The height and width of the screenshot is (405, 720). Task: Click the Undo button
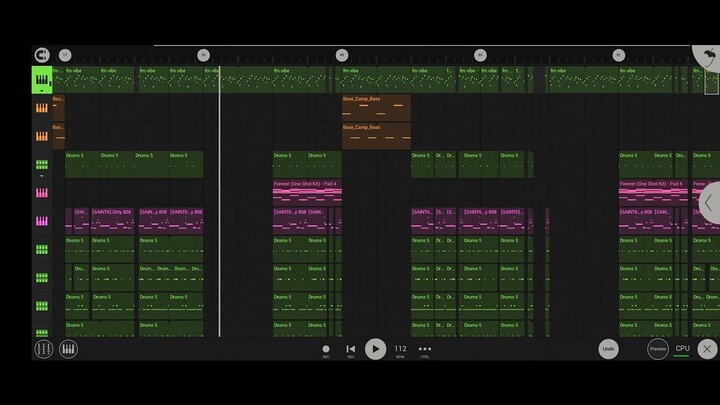pyautogui.click(x=608, y=349)
